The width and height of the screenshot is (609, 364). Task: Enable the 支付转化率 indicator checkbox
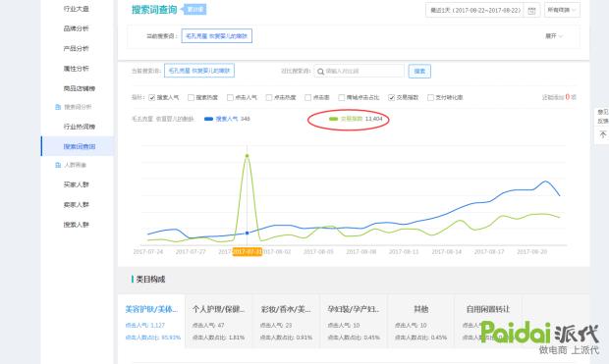tap(430, 97)
